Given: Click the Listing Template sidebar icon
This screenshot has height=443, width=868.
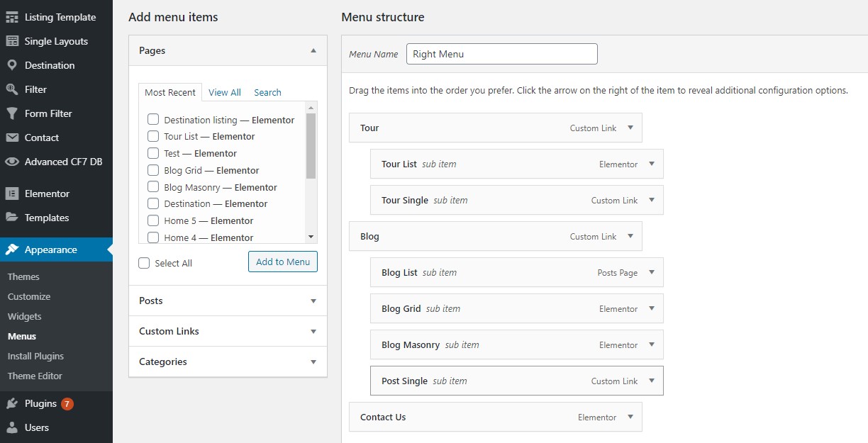Looking at the screenshot, I should coord(12,17).
